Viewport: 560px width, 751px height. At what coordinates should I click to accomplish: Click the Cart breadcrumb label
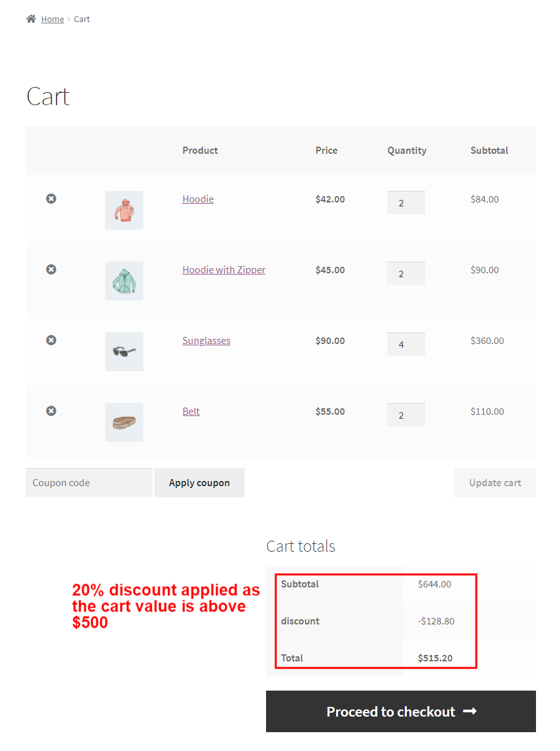(82, 19)
